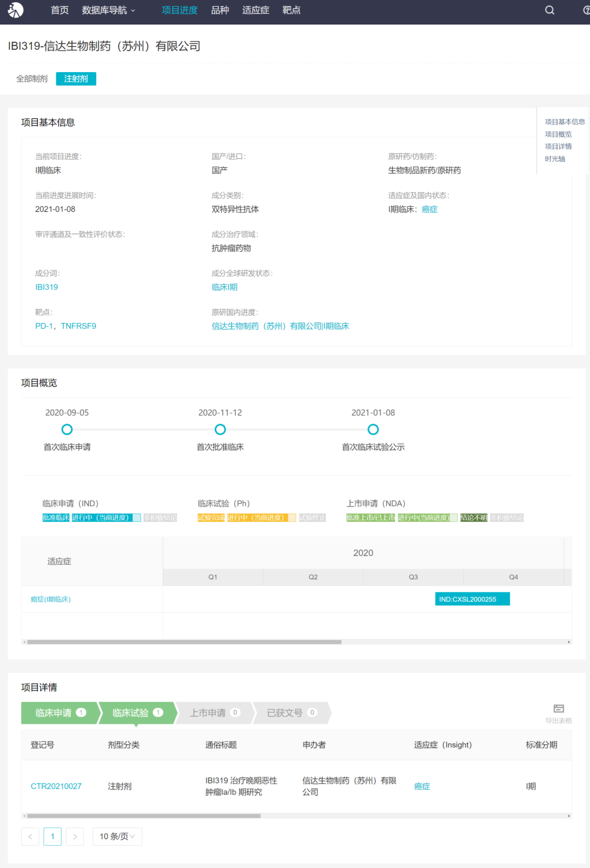The image size is (590, 868).
Task: Click the 试验终止 legend swatch
Action: coord(312,518)
